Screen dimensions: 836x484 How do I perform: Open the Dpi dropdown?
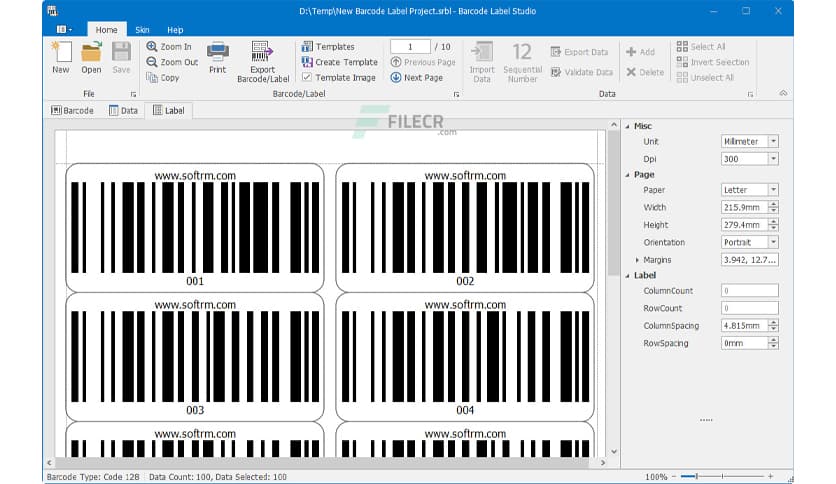tap(773, 159)
